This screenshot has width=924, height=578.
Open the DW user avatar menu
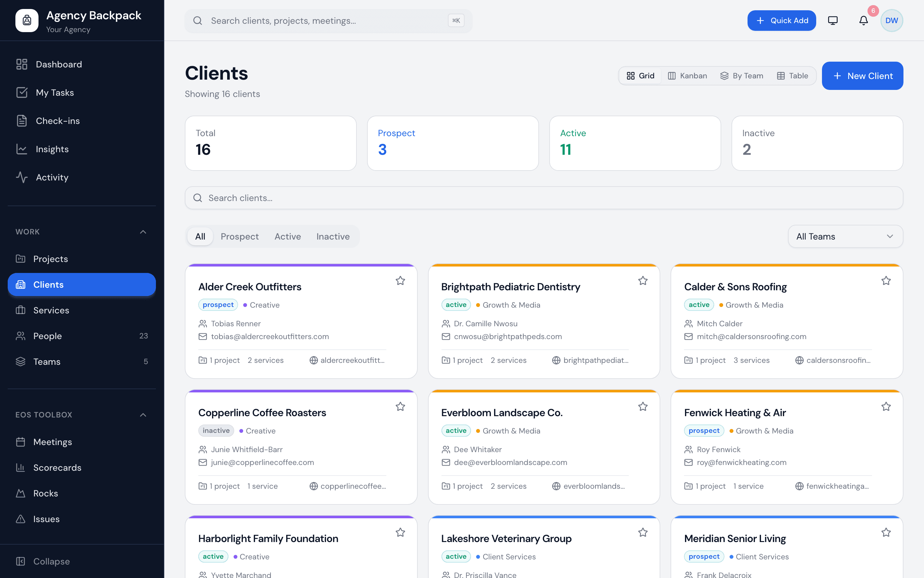pos(892,20)
